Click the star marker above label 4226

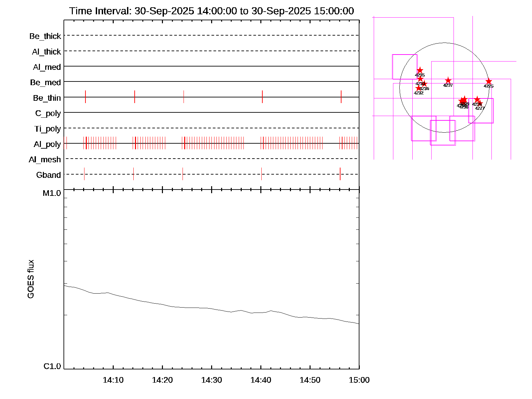(477, 99)
